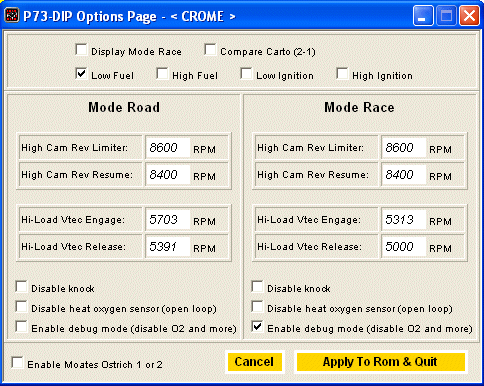This screenshot has height=386, width=484.
Task: Enable debug mode checkbox in Mode Road
Action: click(x=21, y=327)
